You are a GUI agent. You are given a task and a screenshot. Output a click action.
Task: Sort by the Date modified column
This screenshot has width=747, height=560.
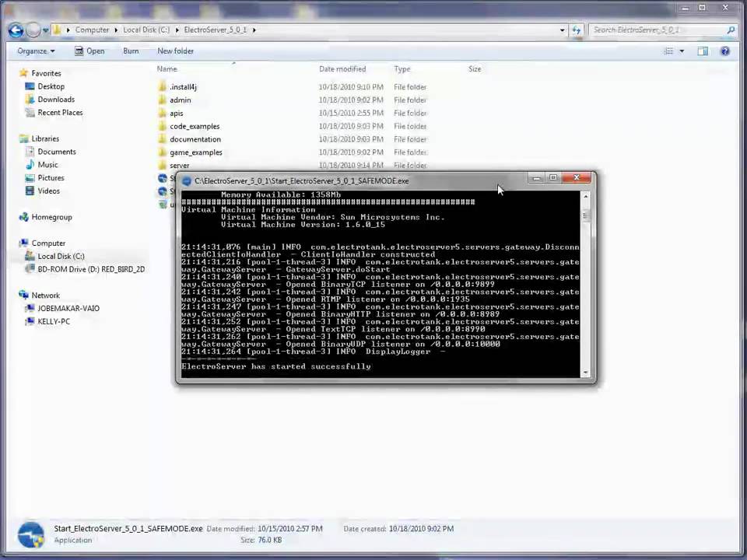click(342, 69)
